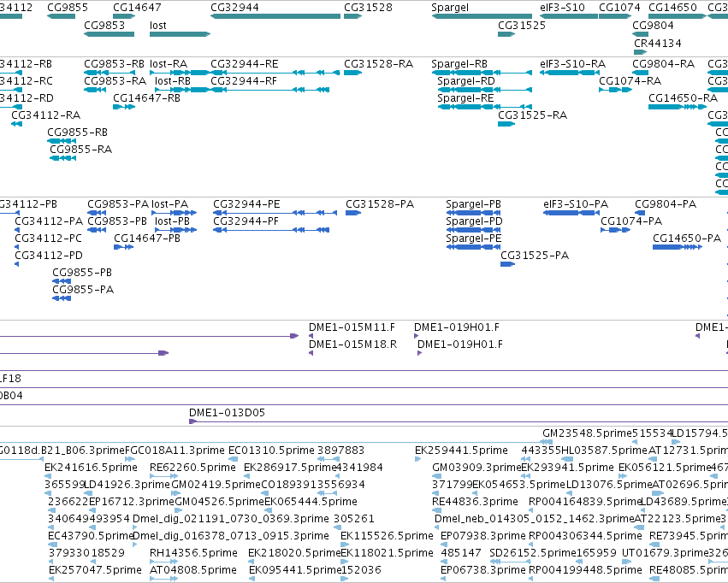Viewport: 728px width, 583px height.
Task: Select protein lost-PB
Action: pos(172,221)
